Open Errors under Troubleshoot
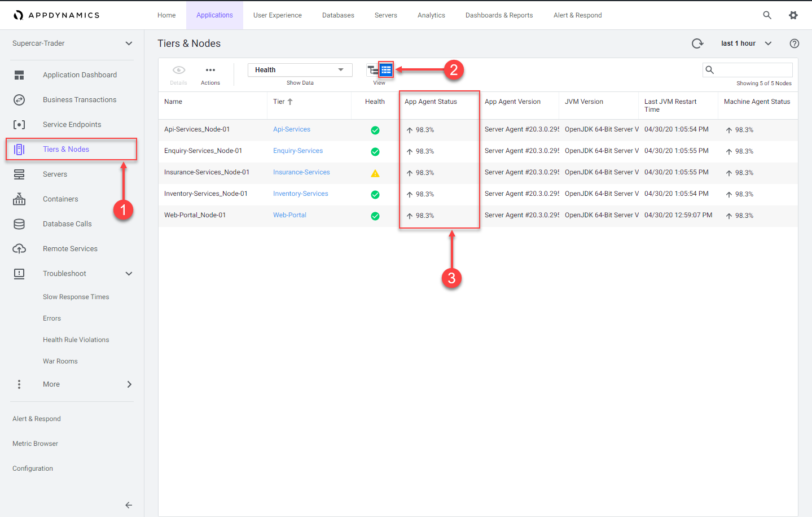Screen dimensions: 812x517 (x=52, y=318)
